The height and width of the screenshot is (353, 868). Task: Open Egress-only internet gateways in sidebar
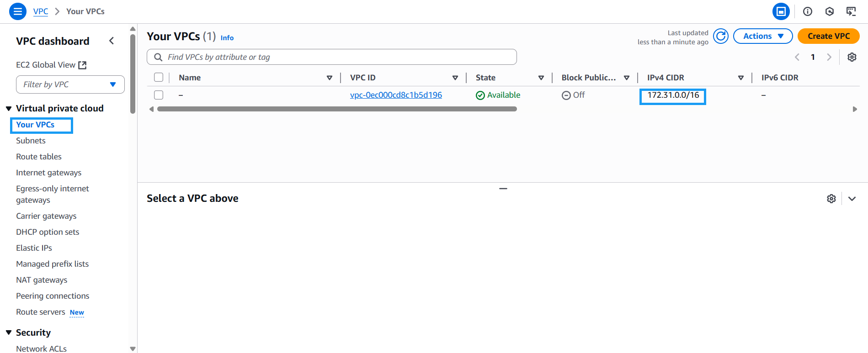pyautogui.click(x=53, y=194)
